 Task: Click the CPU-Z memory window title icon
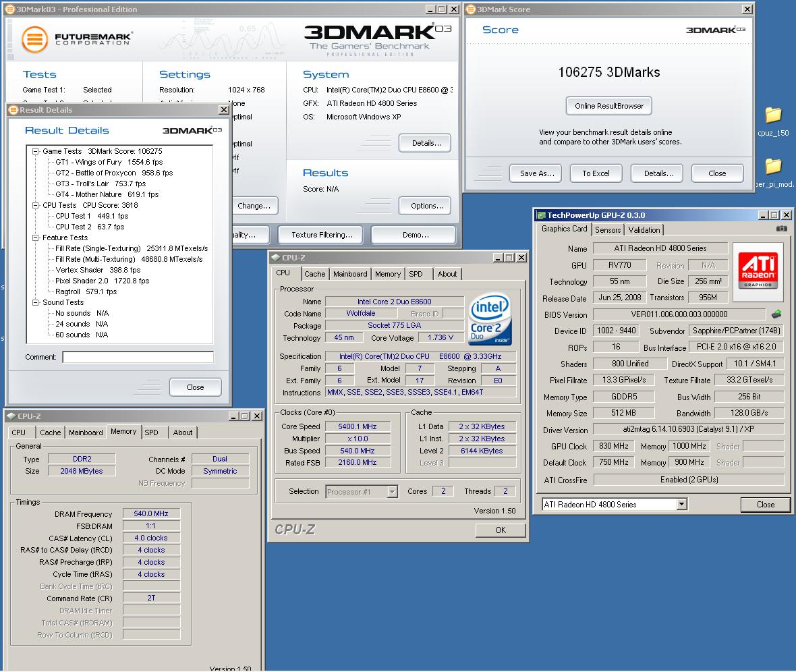tap(11, 416)
